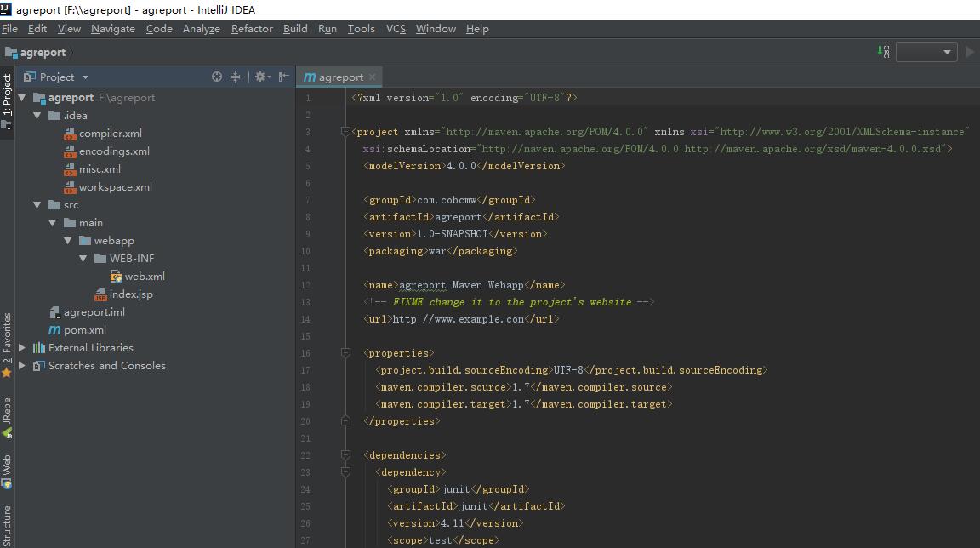Image resolution: width=980 pixels, height=548 pixels.
Task: Click the Run arrow button
Action: (970, 52)
